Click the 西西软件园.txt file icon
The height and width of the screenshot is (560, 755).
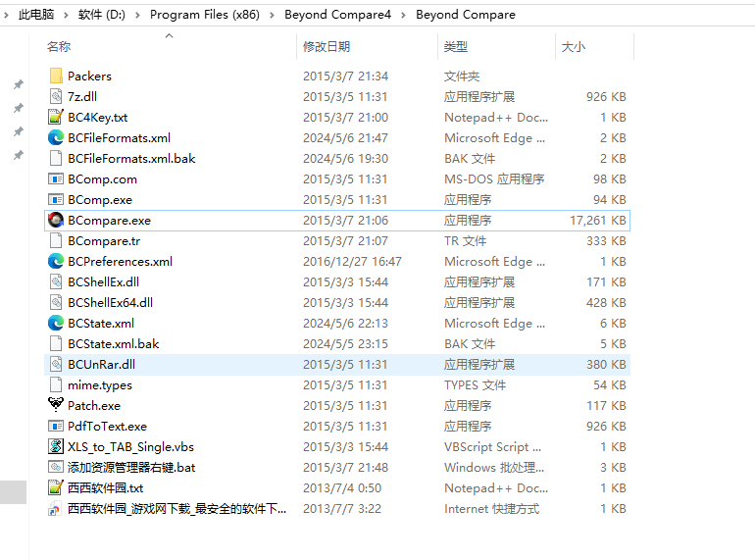tap(56, 487)
